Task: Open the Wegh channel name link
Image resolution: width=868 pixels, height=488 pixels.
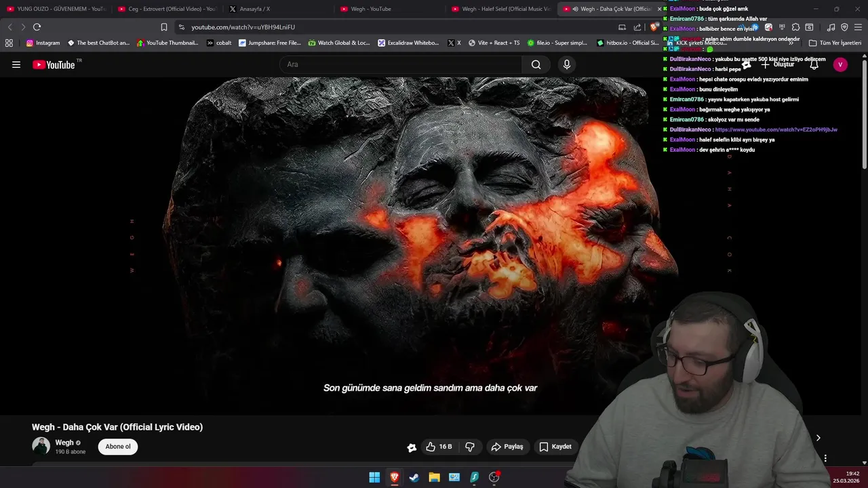Action: point(64,443)
